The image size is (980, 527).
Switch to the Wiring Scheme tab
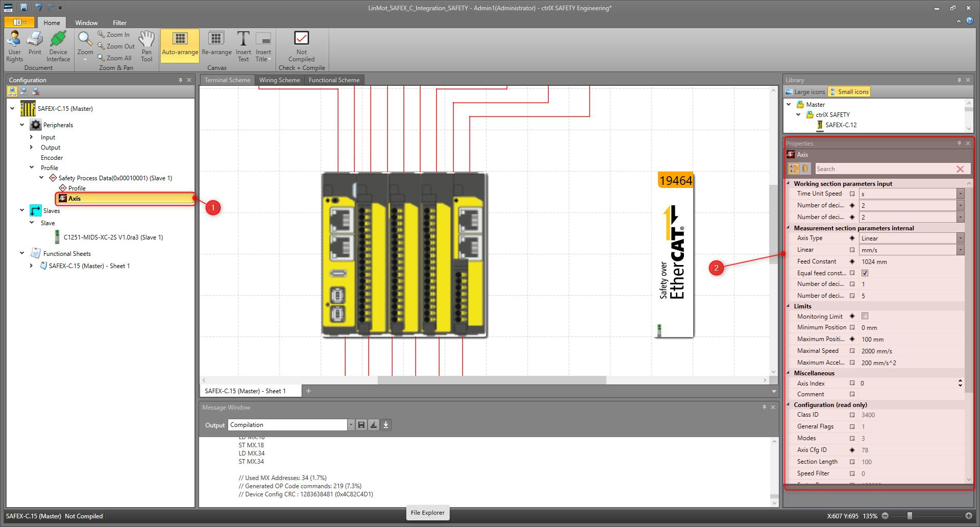pyautogui.click(x=279, y=80)
